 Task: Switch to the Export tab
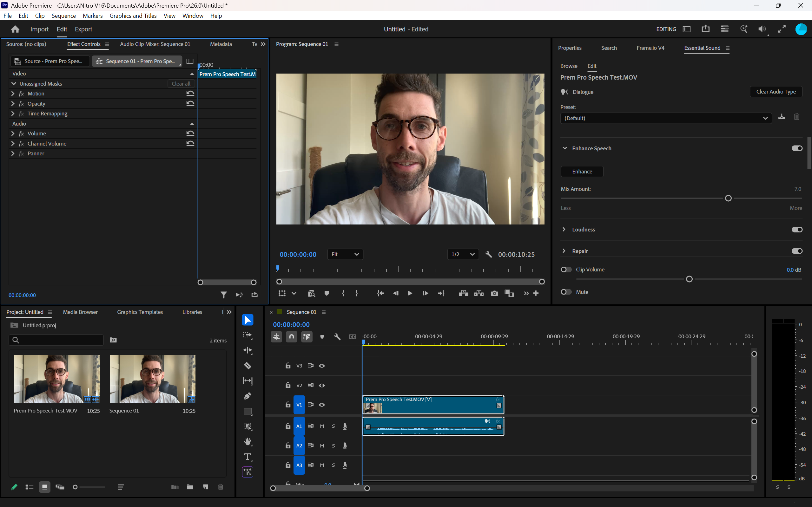coord(83,29)
